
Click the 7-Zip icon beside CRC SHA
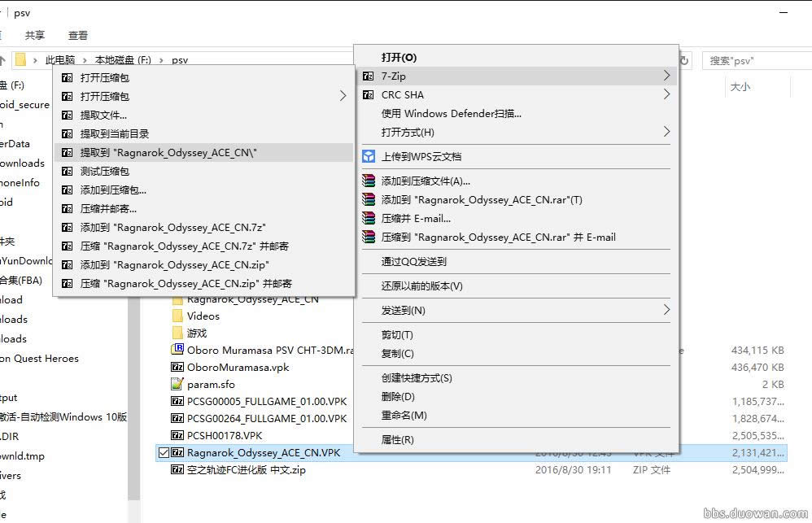tap(369, 95)
